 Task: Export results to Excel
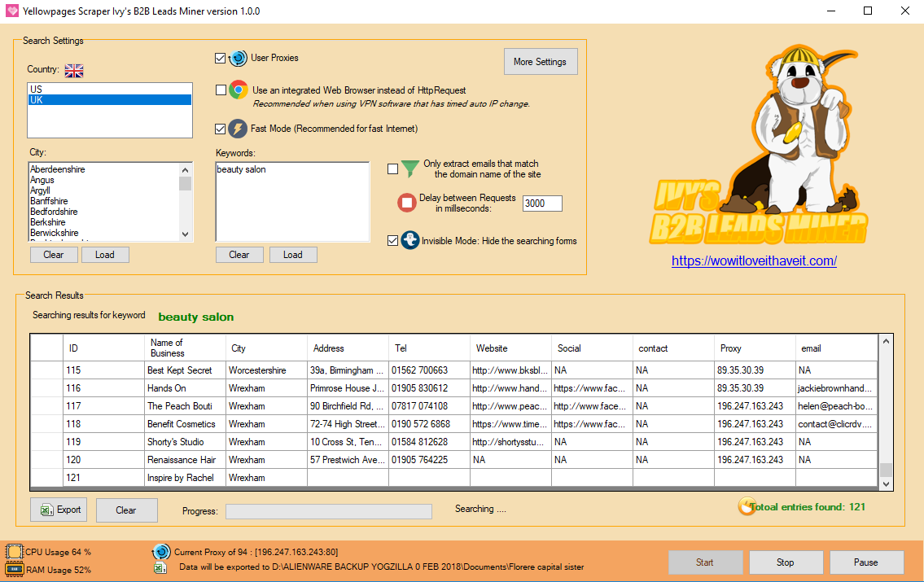[59, 510]
